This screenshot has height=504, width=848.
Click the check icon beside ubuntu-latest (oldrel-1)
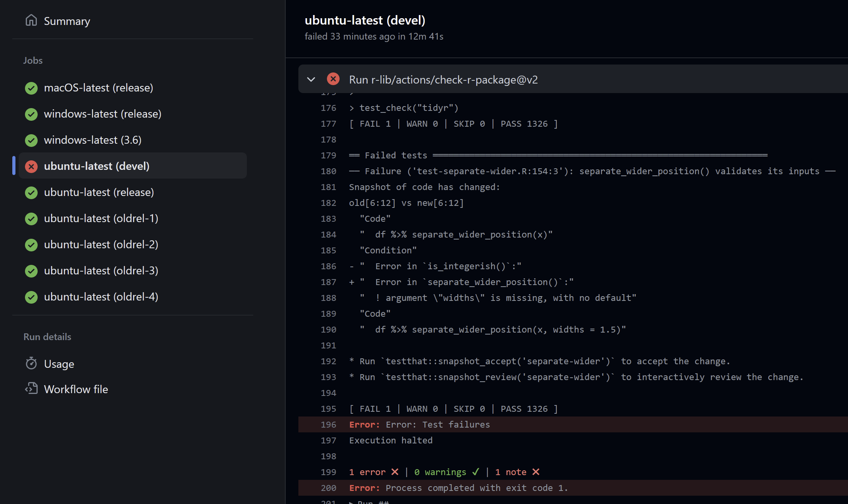(x=31, y=219)
